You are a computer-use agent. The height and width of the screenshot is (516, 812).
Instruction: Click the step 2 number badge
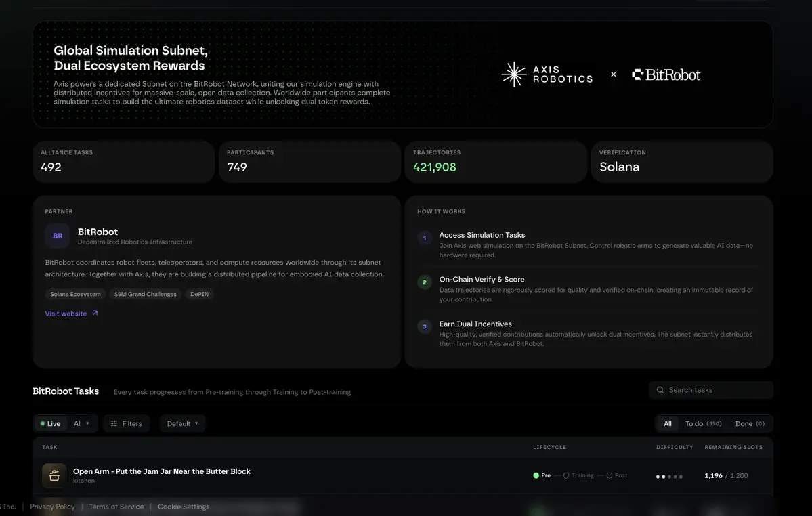tap(425, 282)
